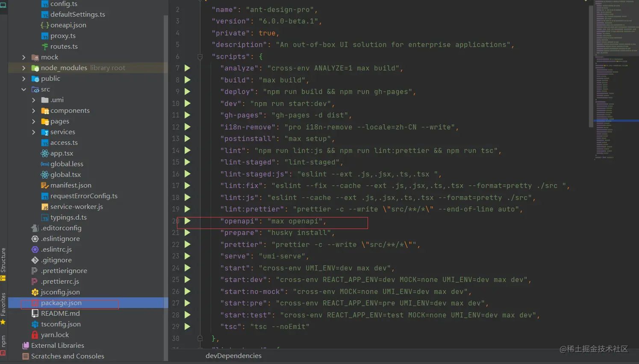Expand the mock folder
Viewport: 639px width, 364px height.
coord(24,57)
